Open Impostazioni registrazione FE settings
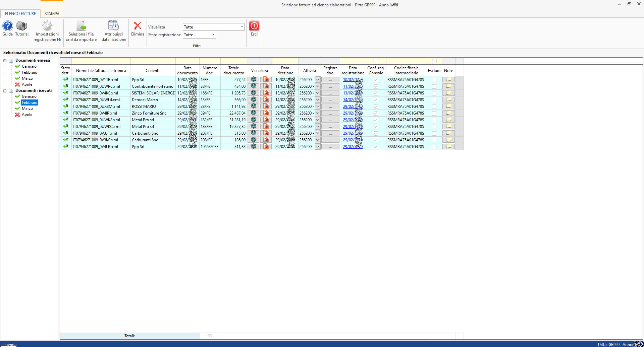The height and width of the screenshot is (347, 644). (x=47, y=26)
